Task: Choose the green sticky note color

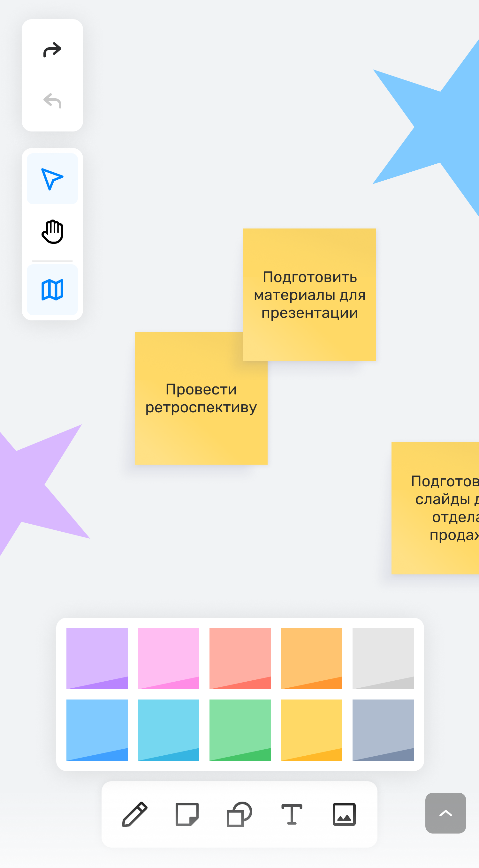Action: click(240, 730)
